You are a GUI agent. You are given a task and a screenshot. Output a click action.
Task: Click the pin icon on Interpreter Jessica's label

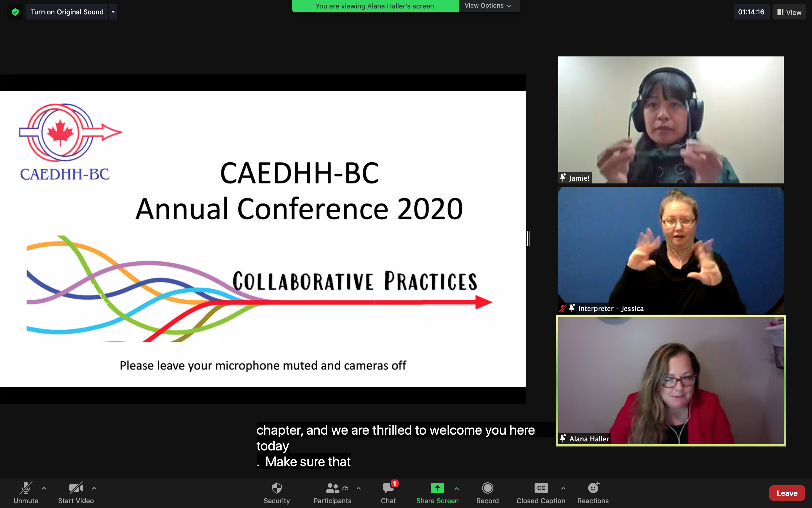tap(572, 308)
